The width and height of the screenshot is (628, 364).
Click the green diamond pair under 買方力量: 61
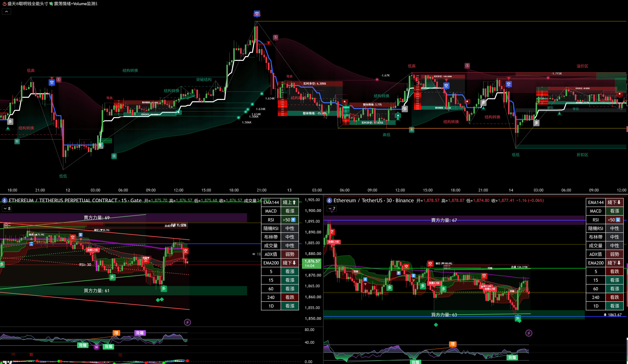pyautogui.click(x=160, y=299)
